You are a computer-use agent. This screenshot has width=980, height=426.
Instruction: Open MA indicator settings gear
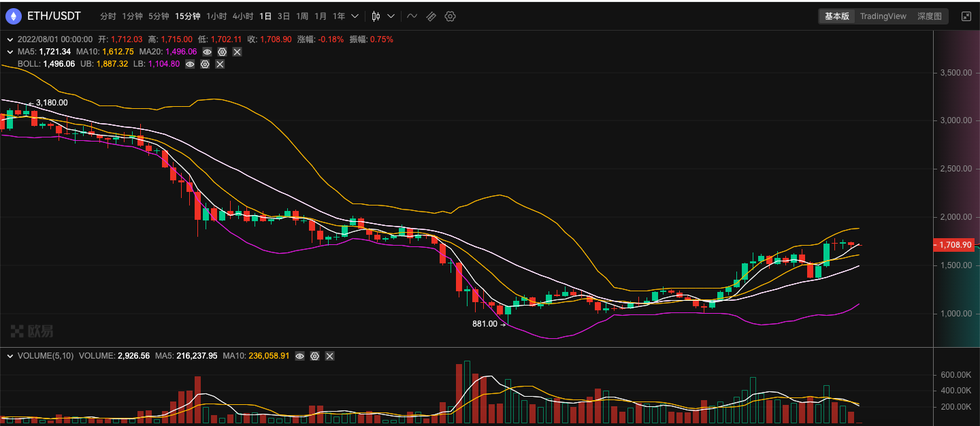pyautogui.click(x=222, y=52)
